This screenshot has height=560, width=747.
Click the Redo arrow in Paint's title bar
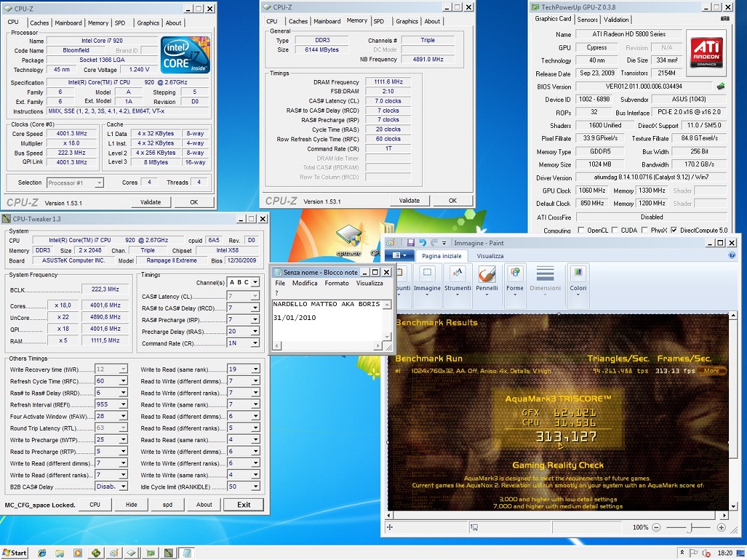coord(434,243)
